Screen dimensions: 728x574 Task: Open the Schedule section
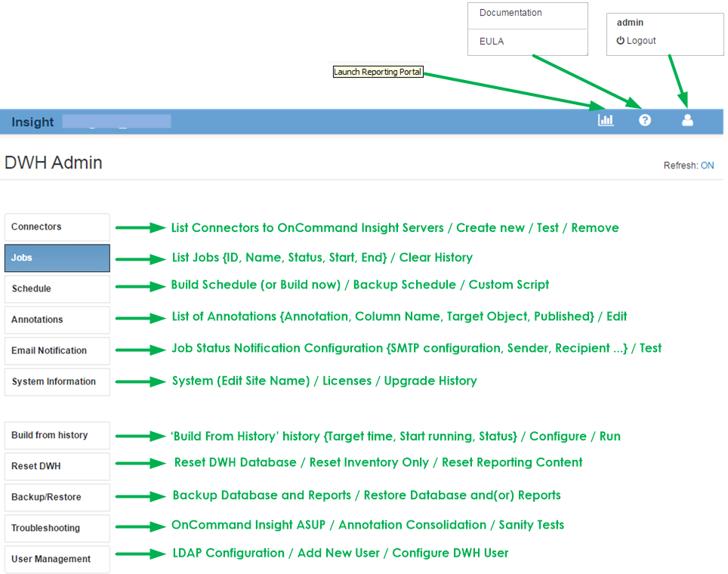pos(57,289)
